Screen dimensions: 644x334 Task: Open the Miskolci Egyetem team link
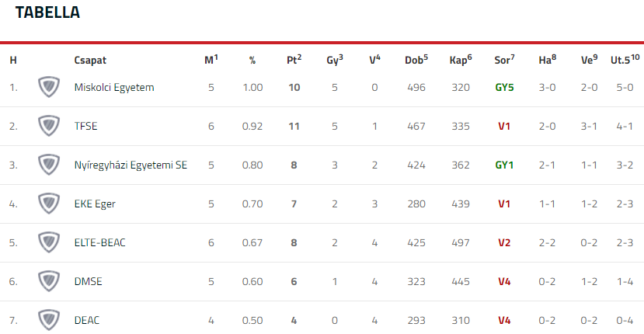114,88
